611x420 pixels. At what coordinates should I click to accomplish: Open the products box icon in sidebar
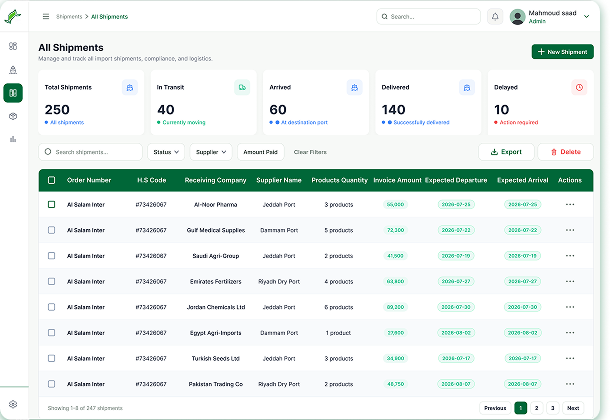pyautogui.click(x=13, y=116)
